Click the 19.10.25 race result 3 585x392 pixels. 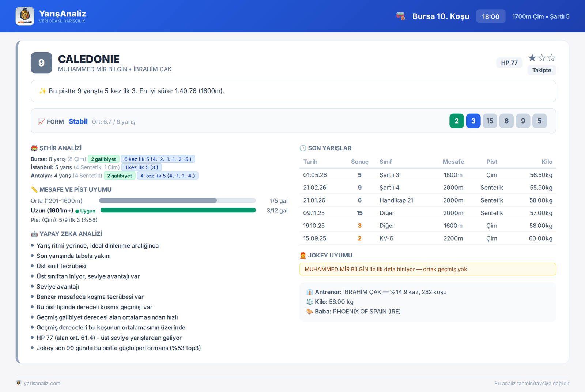(360, 226)
